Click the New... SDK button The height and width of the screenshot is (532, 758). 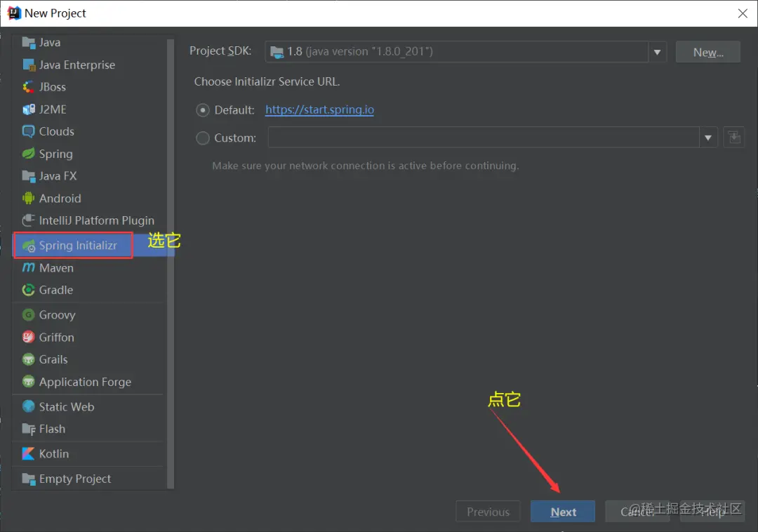click(707, 52)
